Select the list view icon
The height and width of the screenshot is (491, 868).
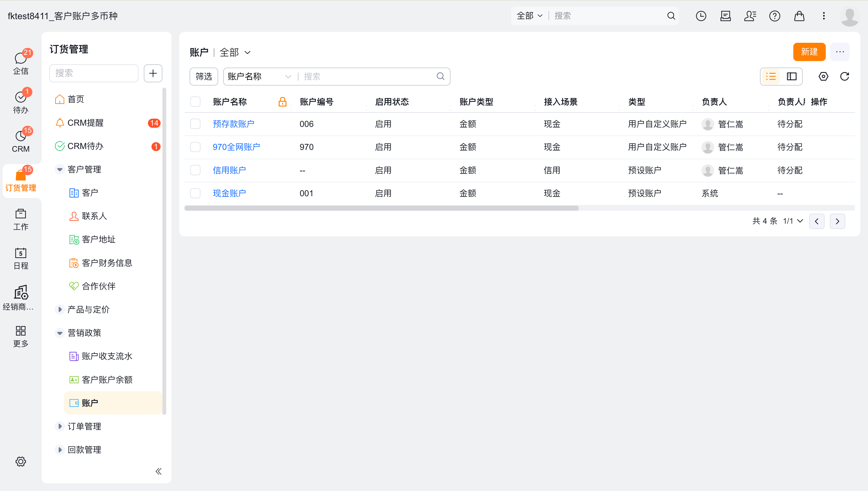pos(771,76)
